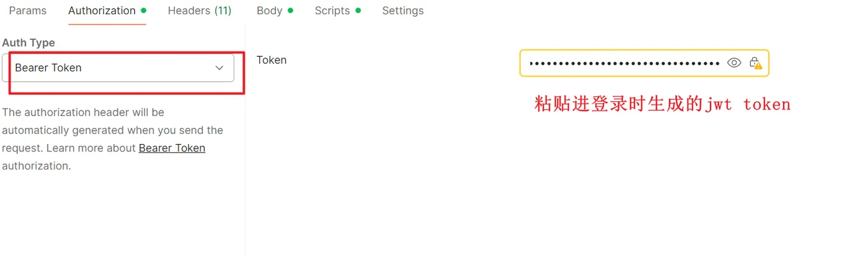Go to the Body tab
868x257 pixels.
pyautogui.click(x=269, y=11)
